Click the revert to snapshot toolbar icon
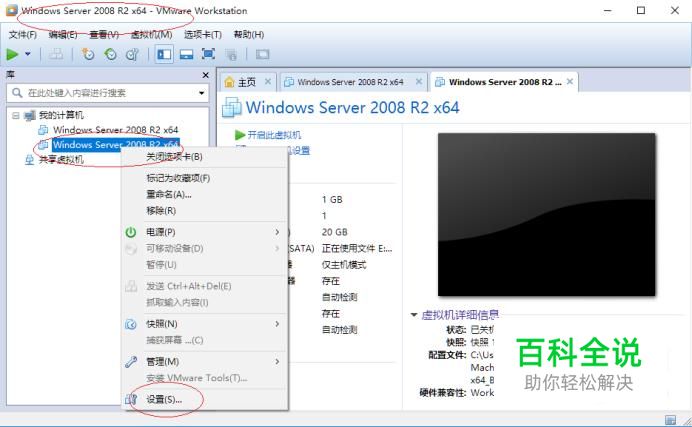Image resolution: width=692 pixels, height=427 pixels. (110, 54)
